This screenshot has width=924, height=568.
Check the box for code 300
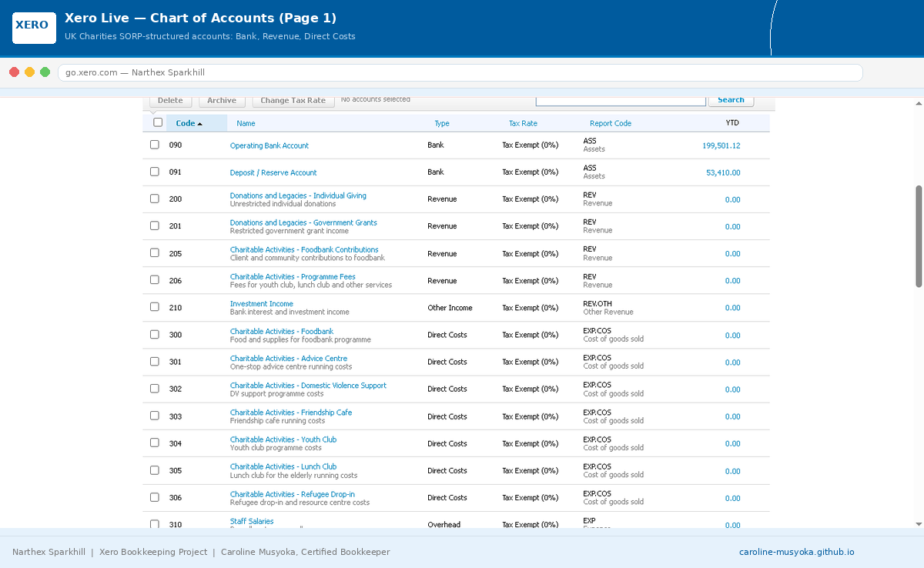tap(155, 334)
